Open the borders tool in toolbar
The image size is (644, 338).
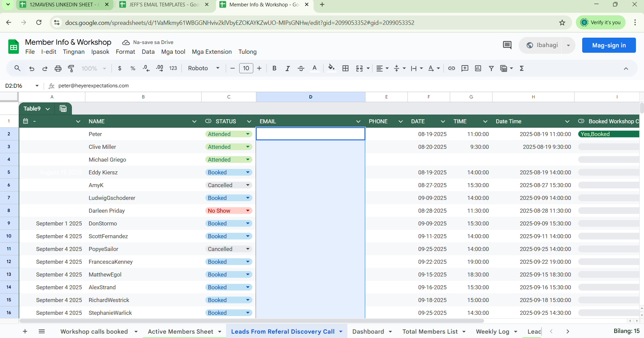point(345,69)
